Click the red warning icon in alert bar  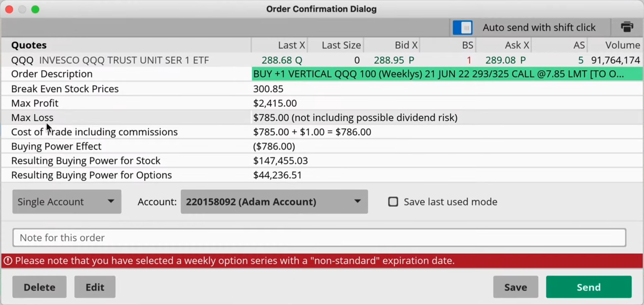8,261
